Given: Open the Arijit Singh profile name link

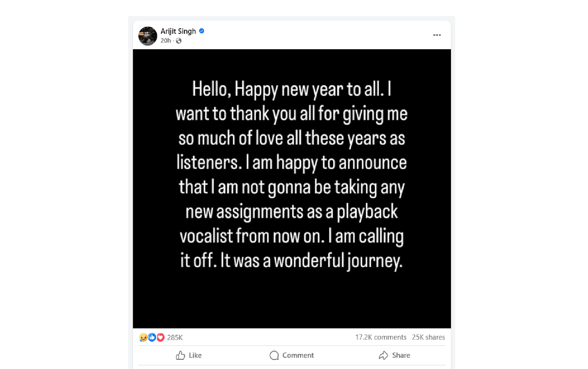Looking at the screenshot, I should [x=178, y=31].
